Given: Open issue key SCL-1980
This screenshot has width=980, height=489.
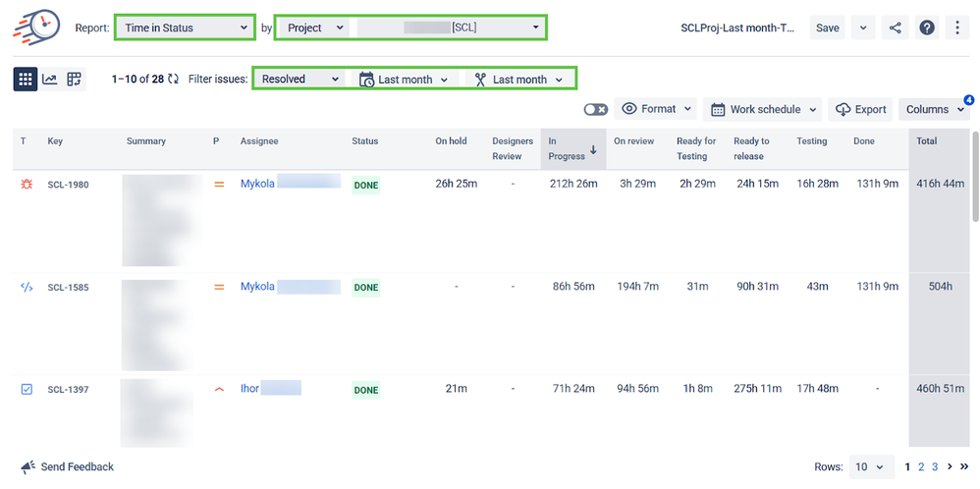Looking at the screenshot, I should click(x=68, y=186).
